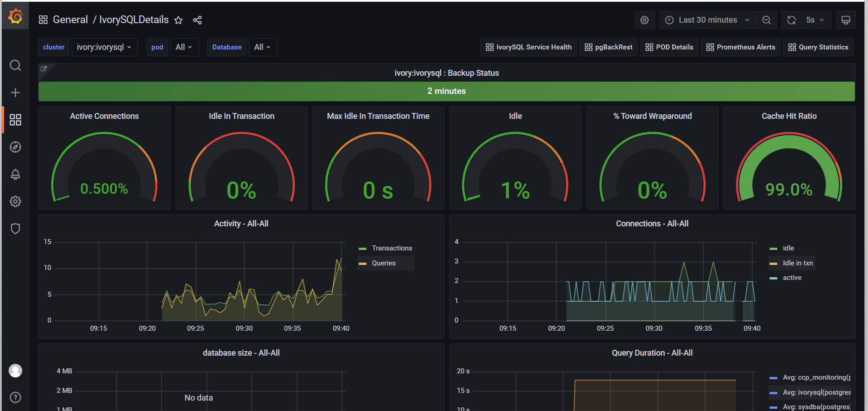Toggle the Transactions series in Activity legend
This screenshot has height=411, width=868.
tap(392, 248)
